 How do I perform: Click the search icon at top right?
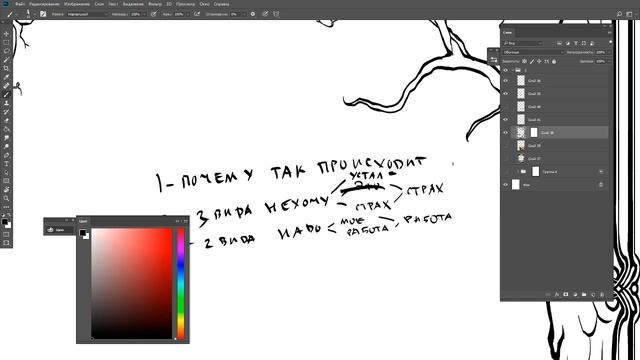[619, 14]
